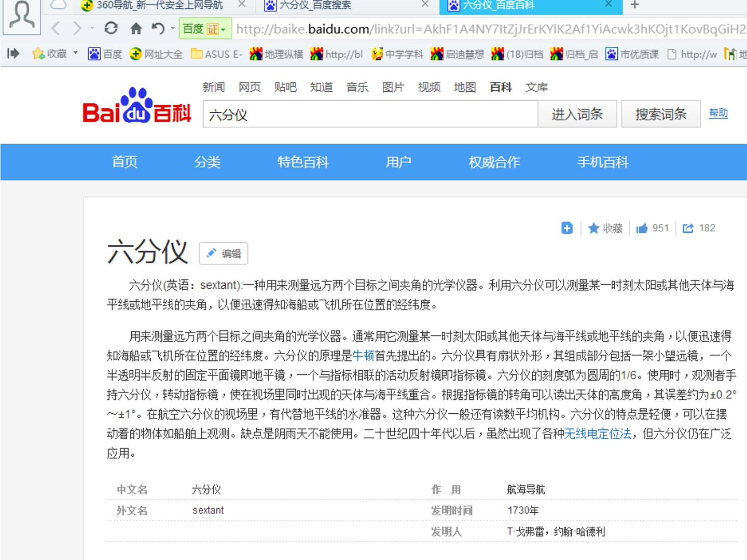
Task: Favorite the article with 收藏 star
Action: click(x=605, y=228)
